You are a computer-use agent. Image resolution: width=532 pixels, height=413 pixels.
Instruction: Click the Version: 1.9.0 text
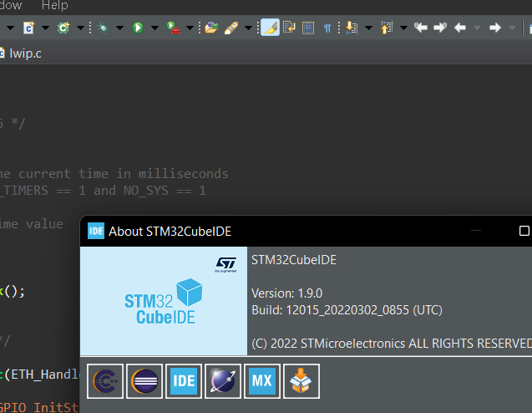(x=286, y=293)
